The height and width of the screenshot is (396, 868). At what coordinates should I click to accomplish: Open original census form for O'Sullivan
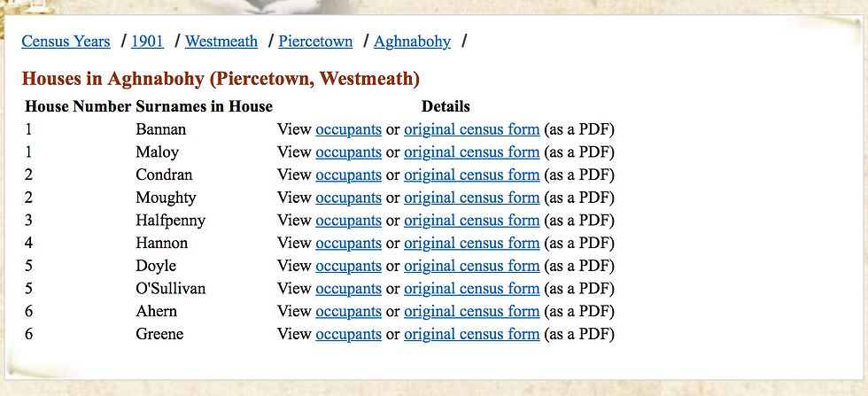coord(471,289)
